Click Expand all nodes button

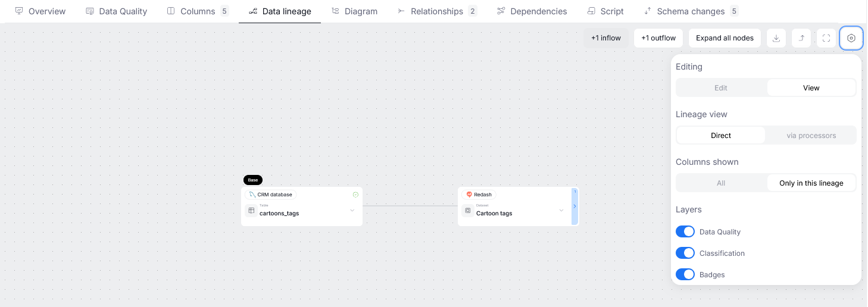[725, 38]
